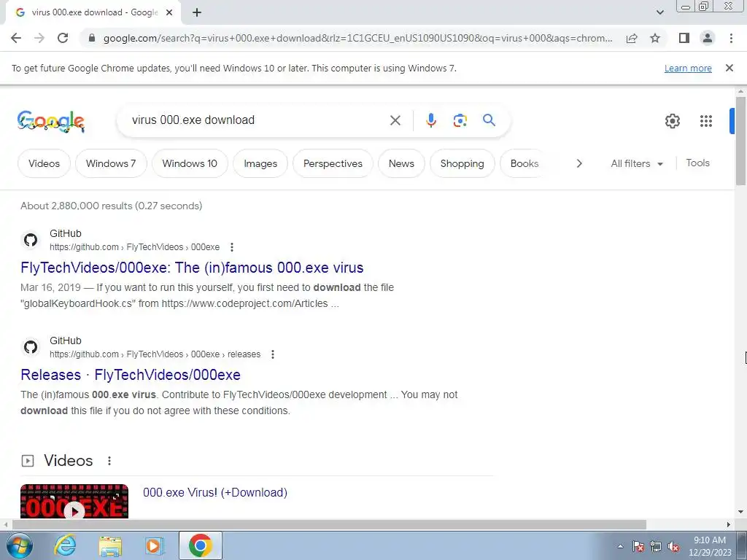Filter results by Windows 10

tap(190, 163)
